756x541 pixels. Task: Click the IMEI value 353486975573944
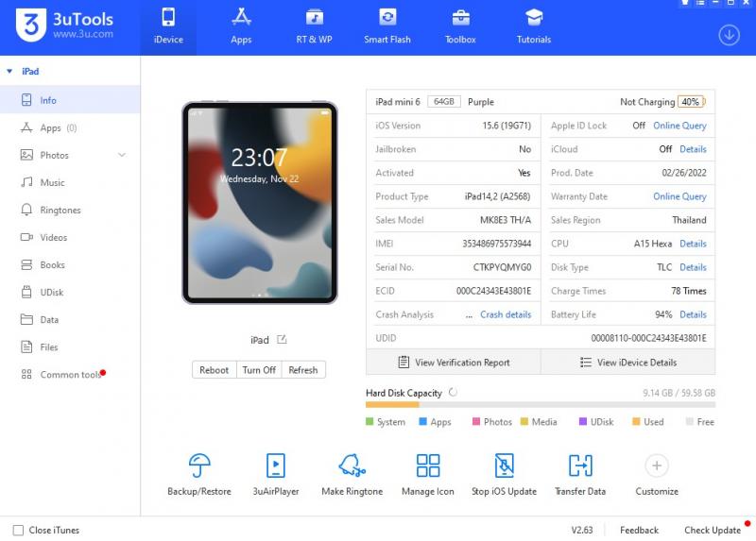497,244
